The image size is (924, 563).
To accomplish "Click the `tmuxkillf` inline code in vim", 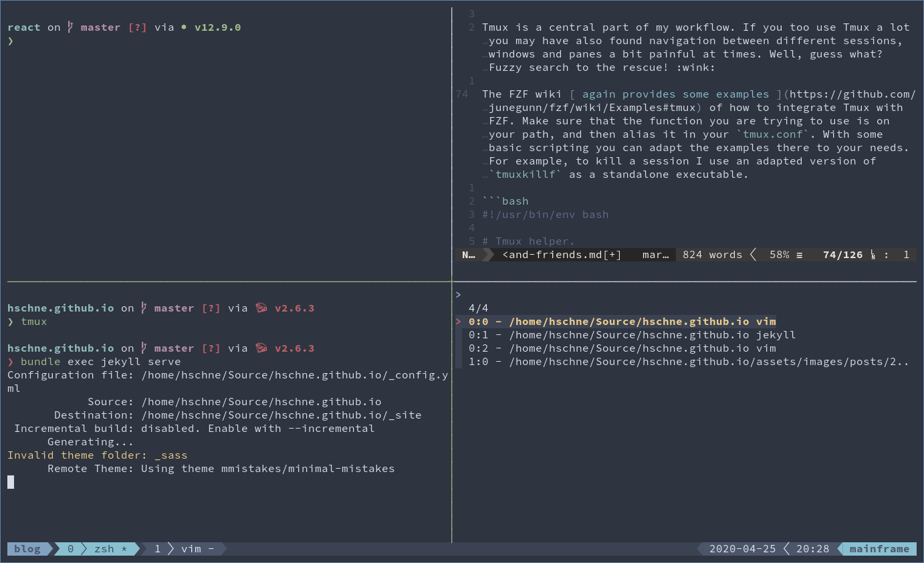I will tap(526, 175).
